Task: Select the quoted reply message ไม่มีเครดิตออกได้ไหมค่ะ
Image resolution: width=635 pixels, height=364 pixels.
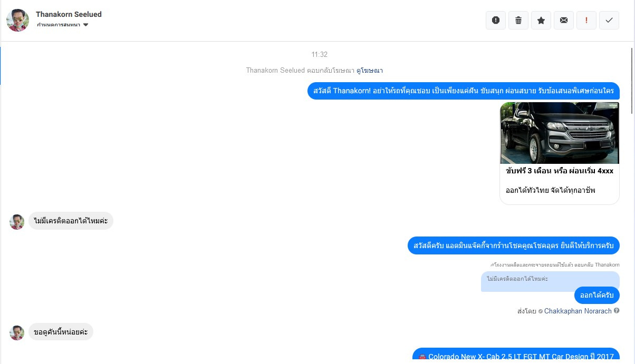Action: 550,281
